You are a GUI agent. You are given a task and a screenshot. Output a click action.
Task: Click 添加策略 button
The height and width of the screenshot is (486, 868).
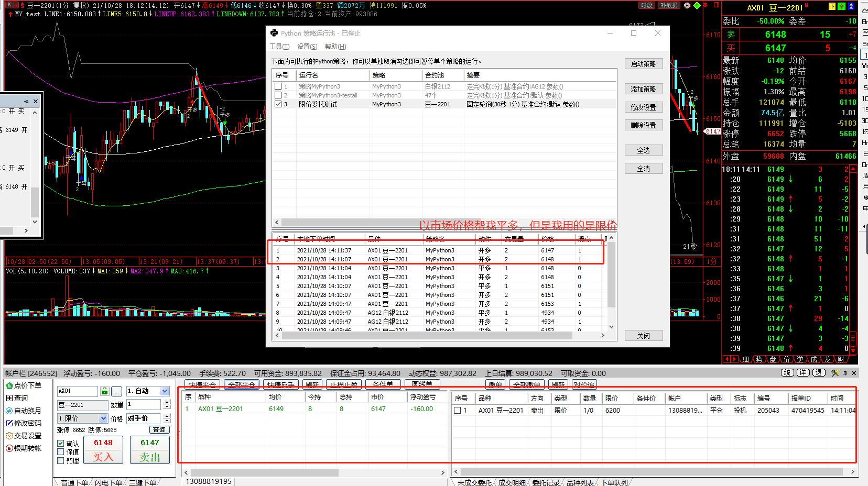[644, 89]
